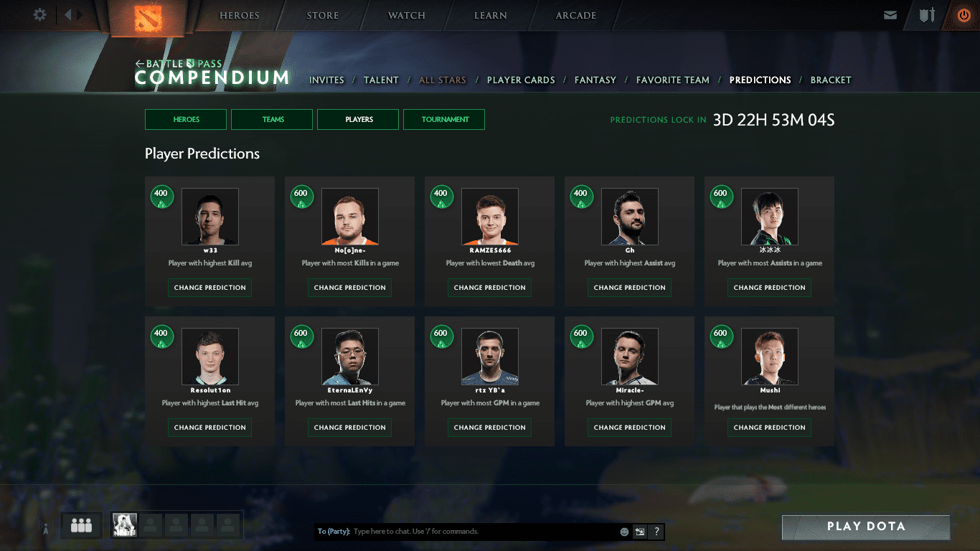The height and width of the screenshot is (551, 980).
Task: Open the friends list icon
Action: [81, 526]
